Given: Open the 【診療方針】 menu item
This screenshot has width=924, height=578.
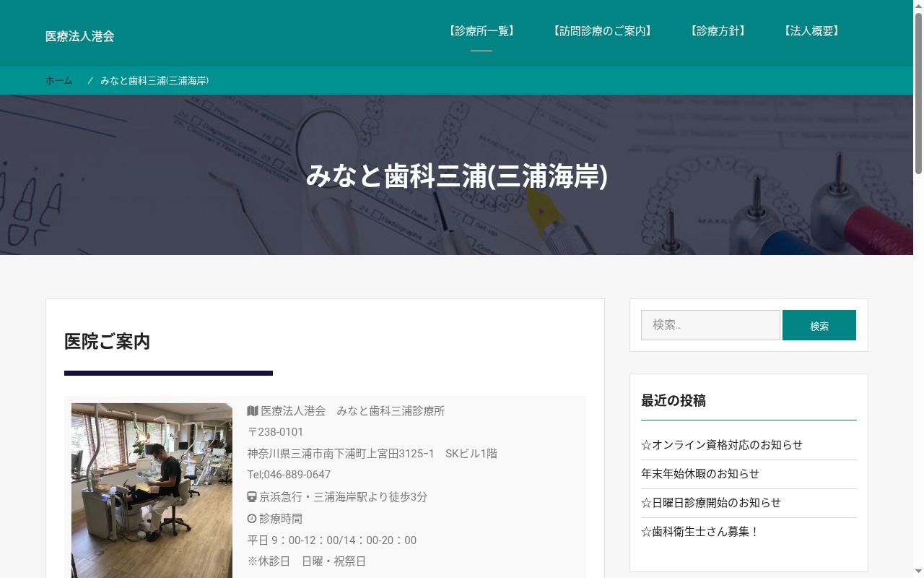Looking at the screenshot, I should (x=718, y=31).
